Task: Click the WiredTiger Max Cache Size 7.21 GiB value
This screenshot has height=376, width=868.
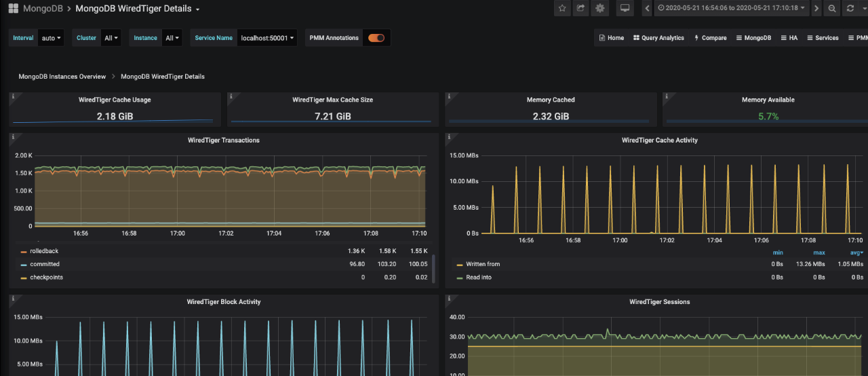Action: 332,117
